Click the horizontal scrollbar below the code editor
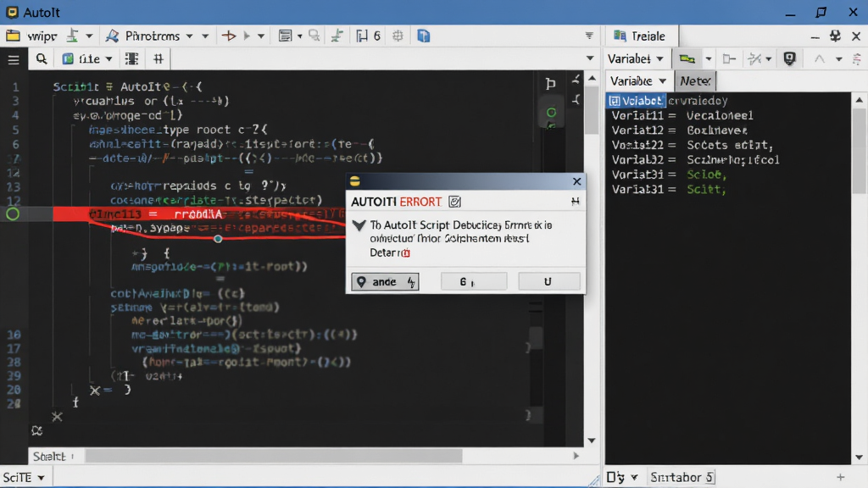The height and width of the screenshot is (488, 868). pos(274,457)
